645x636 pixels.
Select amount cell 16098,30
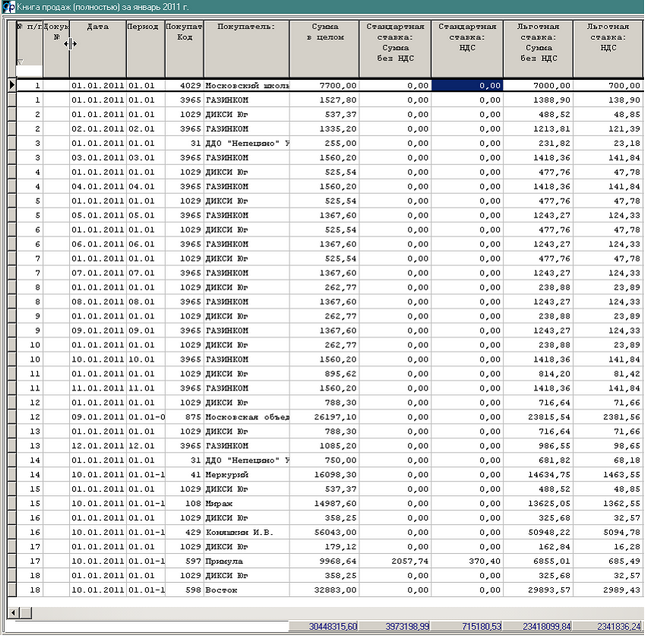[x=324, y=474]
